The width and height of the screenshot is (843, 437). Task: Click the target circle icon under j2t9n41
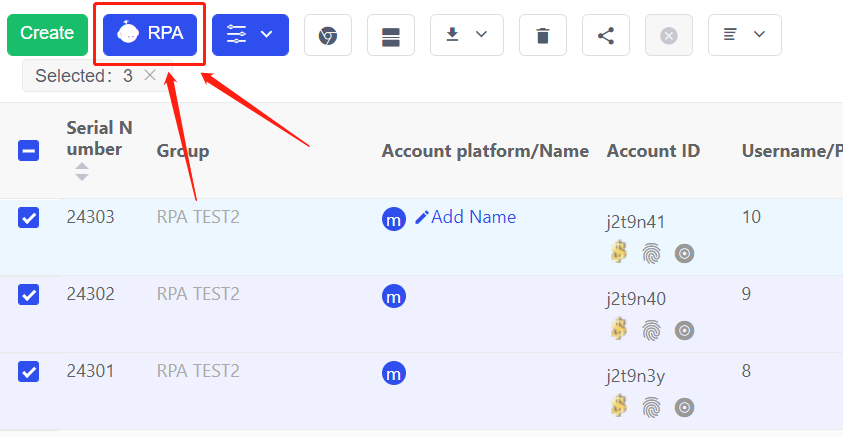click(x=684, y=253)
